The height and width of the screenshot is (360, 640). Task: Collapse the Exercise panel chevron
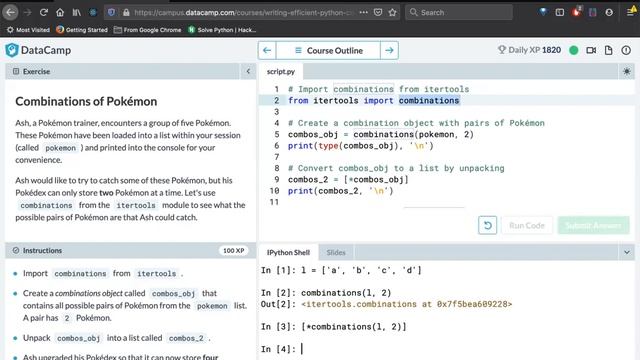click(x=248, y=71)
